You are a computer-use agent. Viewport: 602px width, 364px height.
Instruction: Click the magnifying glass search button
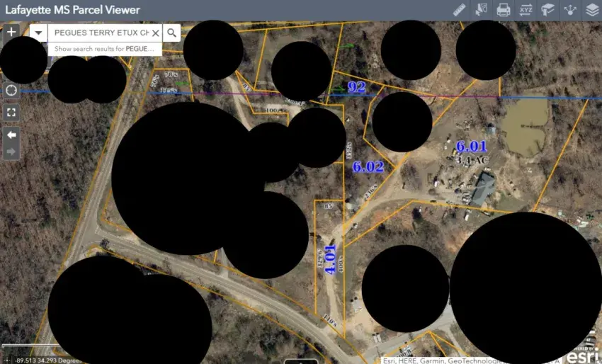pos(171,33)
